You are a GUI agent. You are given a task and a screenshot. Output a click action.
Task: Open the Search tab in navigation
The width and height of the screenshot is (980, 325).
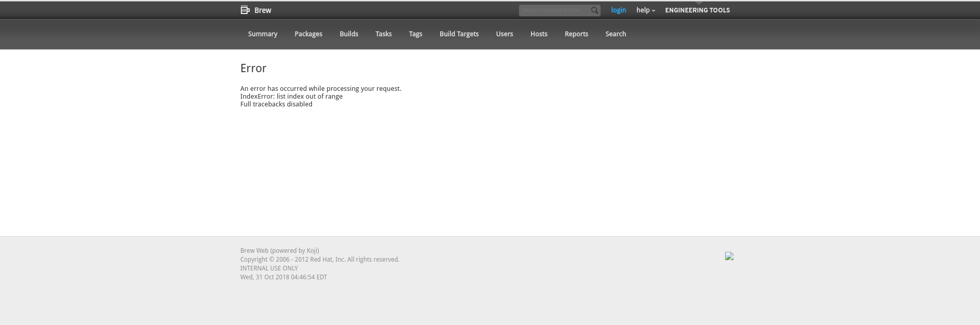point(616,34)
